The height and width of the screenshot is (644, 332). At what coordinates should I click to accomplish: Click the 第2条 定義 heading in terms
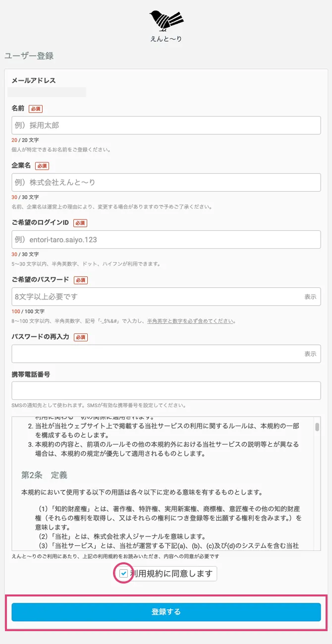tap(44, 475)
